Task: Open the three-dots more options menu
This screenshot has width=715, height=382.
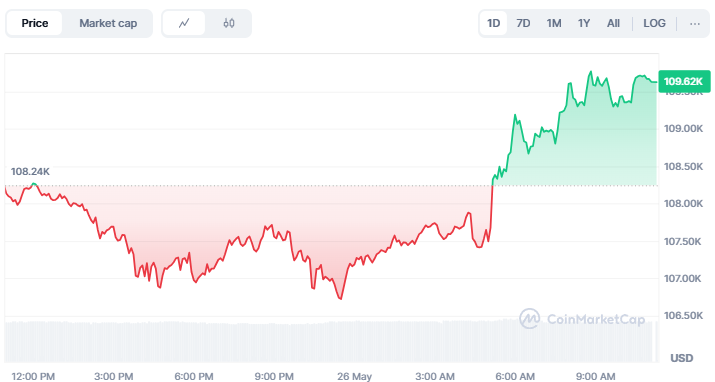Action: (694, 23)
